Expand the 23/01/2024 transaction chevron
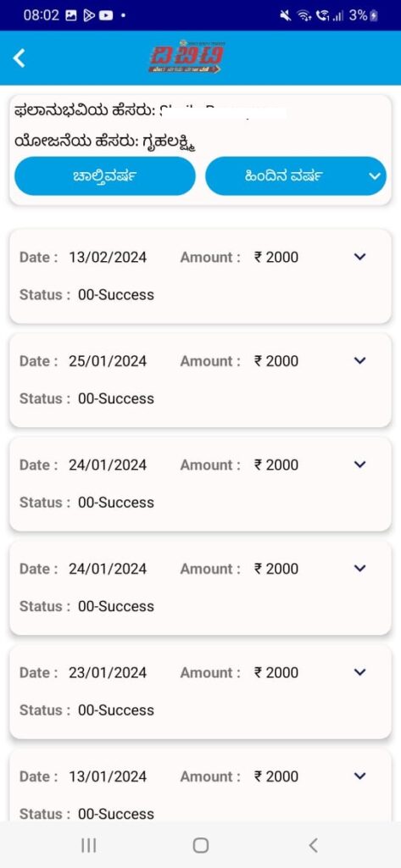Screen dimensions: 401x868 point(360,672)
